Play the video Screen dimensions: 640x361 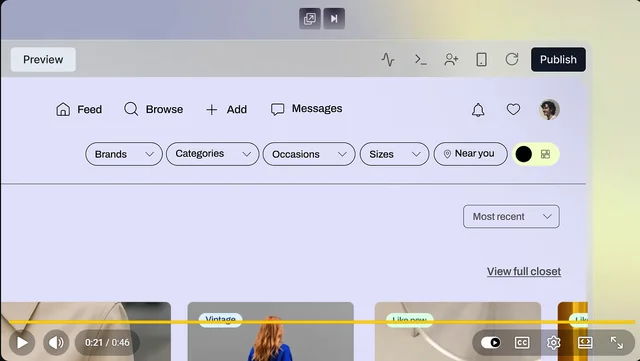(x=22, y=342)
